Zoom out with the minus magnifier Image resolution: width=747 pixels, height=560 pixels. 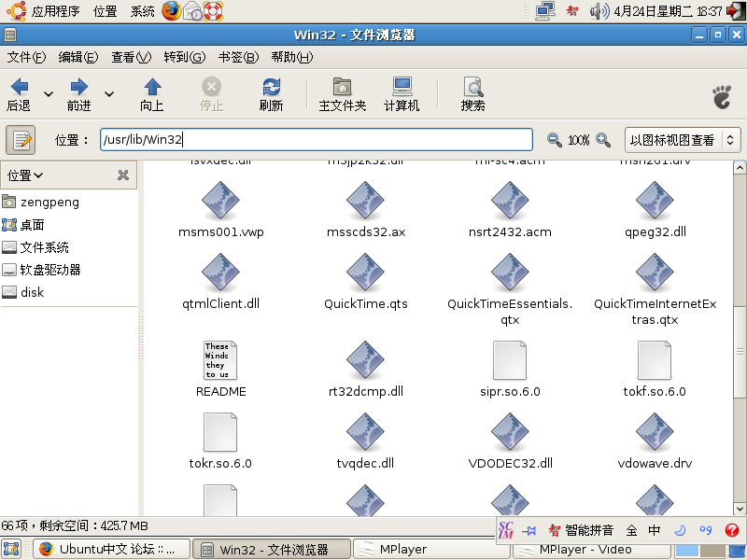click(554, 140)
